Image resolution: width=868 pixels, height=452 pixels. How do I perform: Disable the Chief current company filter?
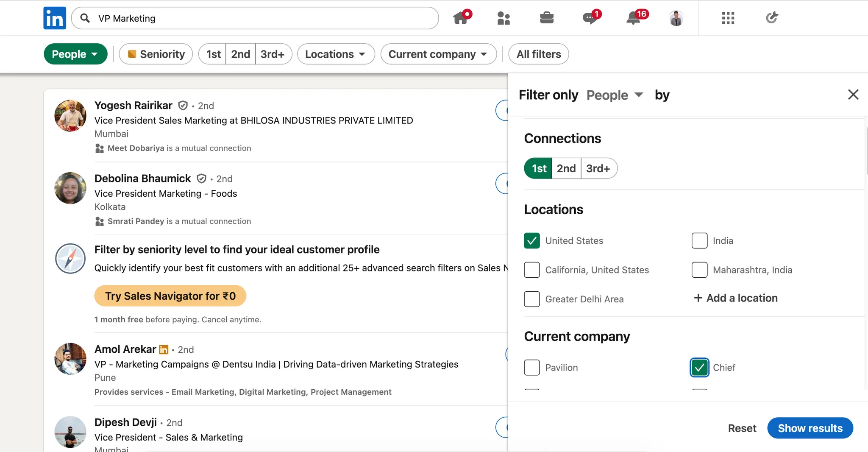point(699,368)
